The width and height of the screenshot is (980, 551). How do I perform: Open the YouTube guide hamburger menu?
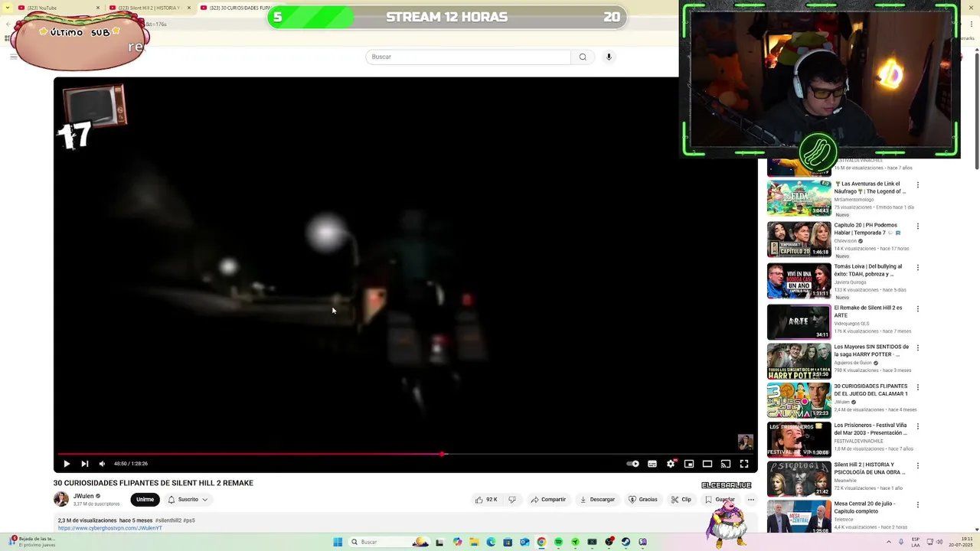(13, 57)
